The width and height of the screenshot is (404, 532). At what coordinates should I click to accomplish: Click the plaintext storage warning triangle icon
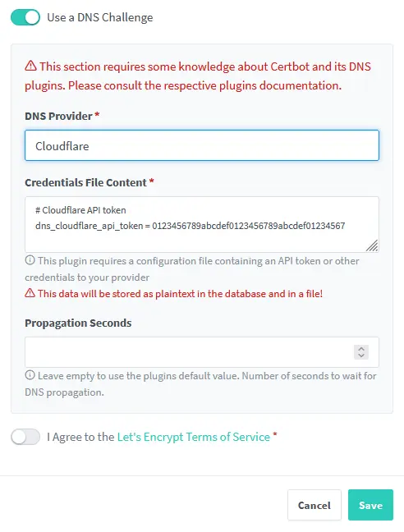pyautogui.click(x=30, y=292)
